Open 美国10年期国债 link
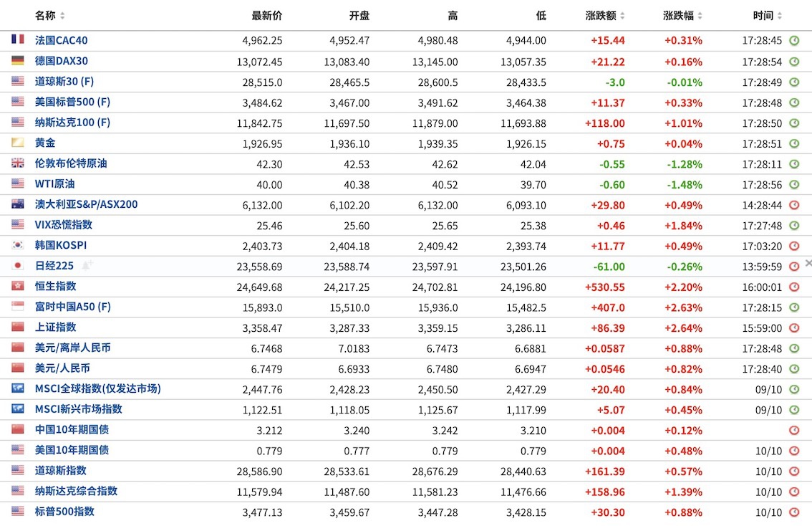Viewport: 812px width, 526px height. (72, 450)
